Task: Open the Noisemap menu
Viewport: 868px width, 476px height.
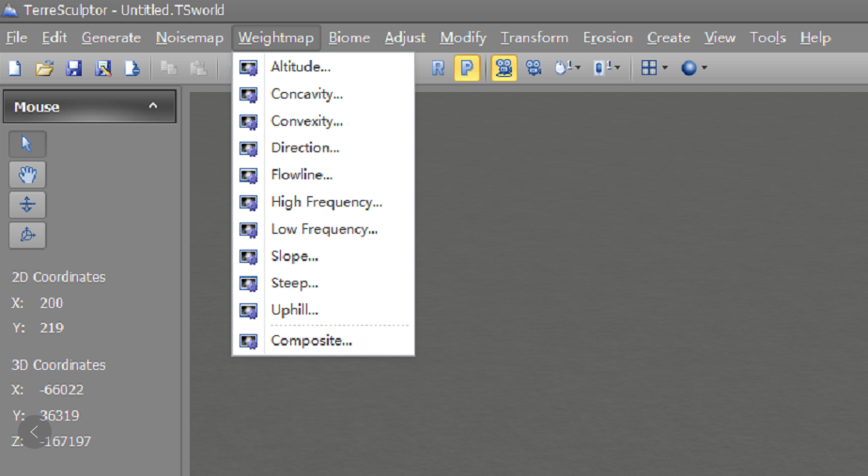Action: click(190, 38)
